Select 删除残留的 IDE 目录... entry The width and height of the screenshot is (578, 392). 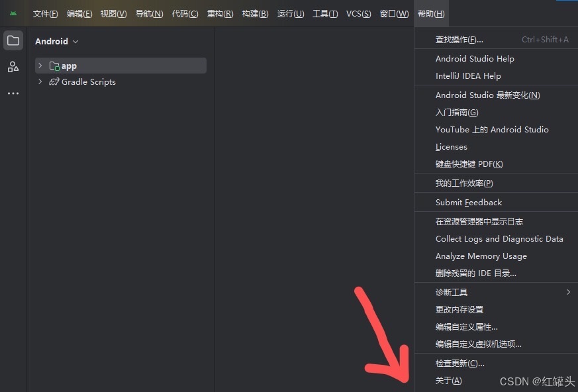[x=496, y=273]
